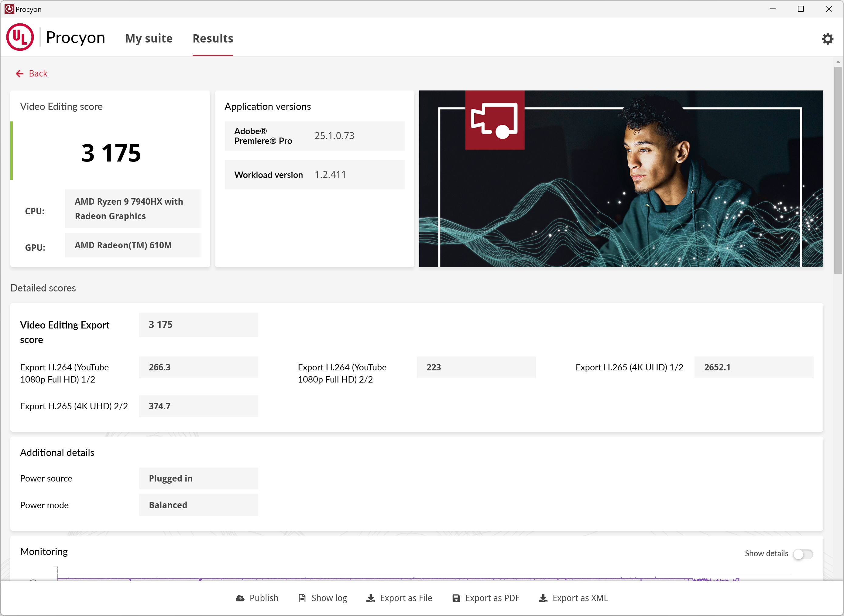
Task: Switch to the My suite tab
Action: [149, 39]
